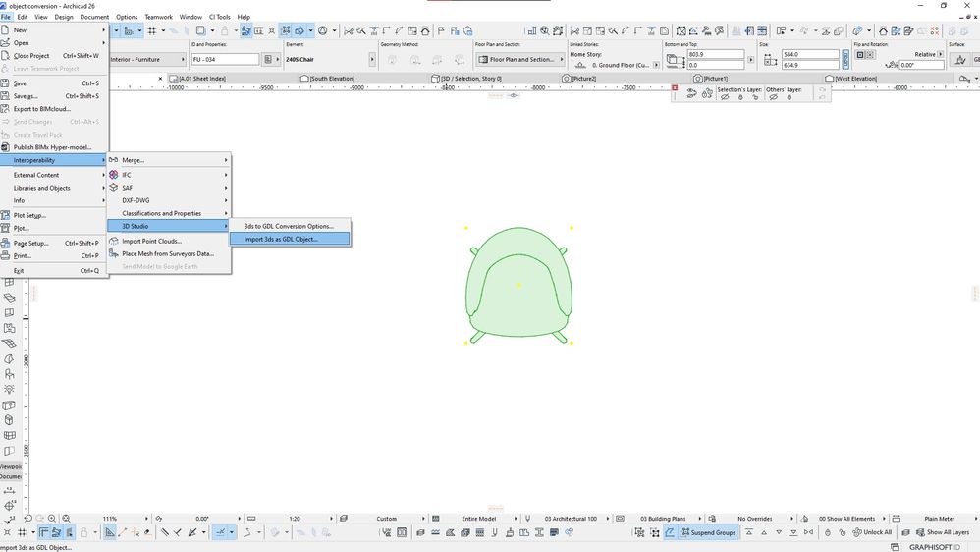This screenshot has width=980, height=552.
Task: Click the Place Mesh from Surveyors Data icon
Action: [x=114, y=253]
